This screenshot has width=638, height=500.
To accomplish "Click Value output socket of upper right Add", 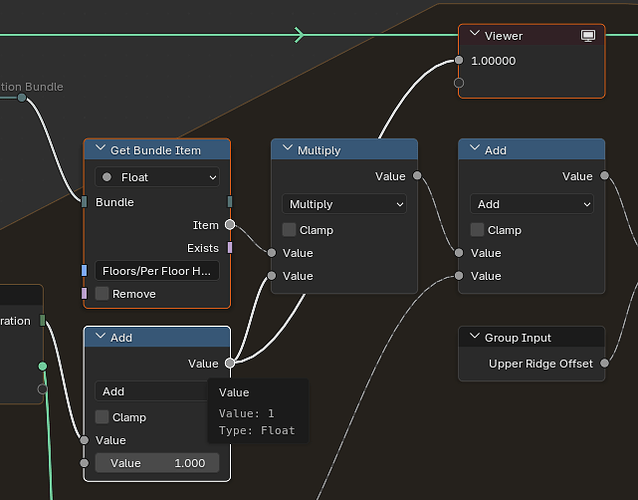I will pos(605,176).
